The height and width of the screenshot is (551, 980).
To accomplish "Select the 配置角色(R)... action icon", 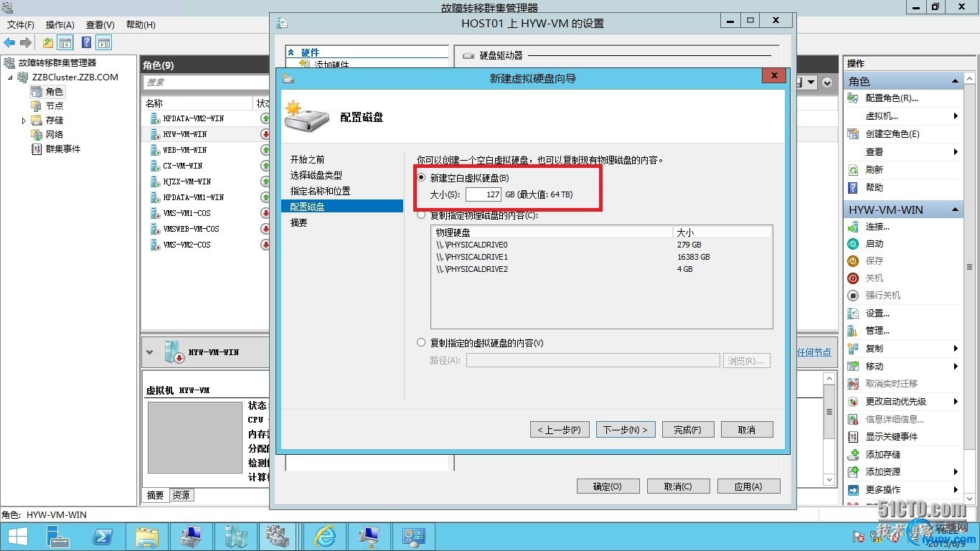I will tap(853, 98).
